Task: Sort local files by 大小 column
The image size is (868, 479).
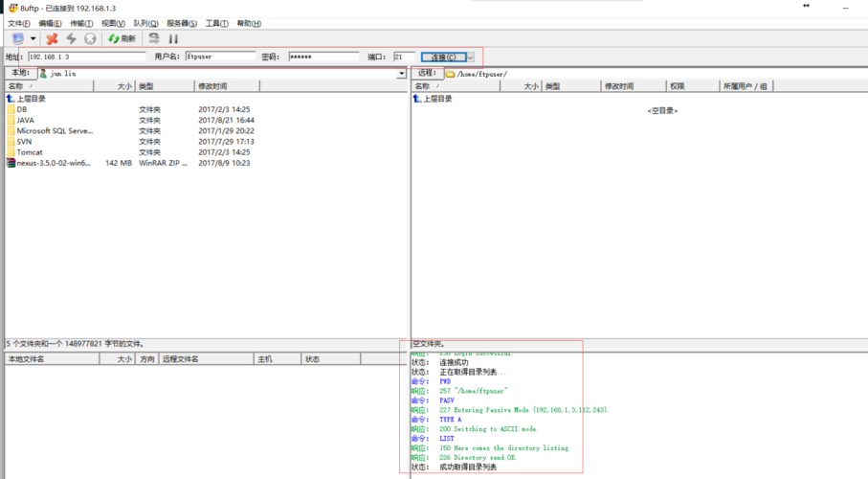Action: [x=115, y=86]
